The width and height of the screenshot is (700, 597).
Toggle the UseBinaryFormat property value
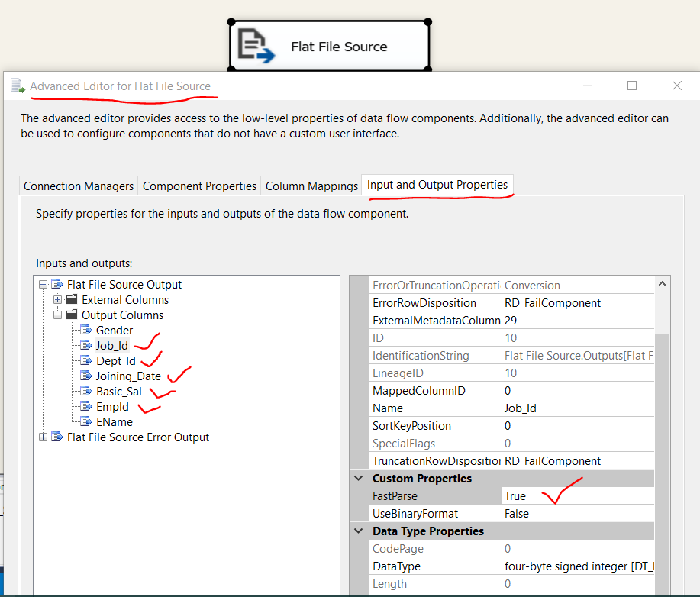click(574, 513)
